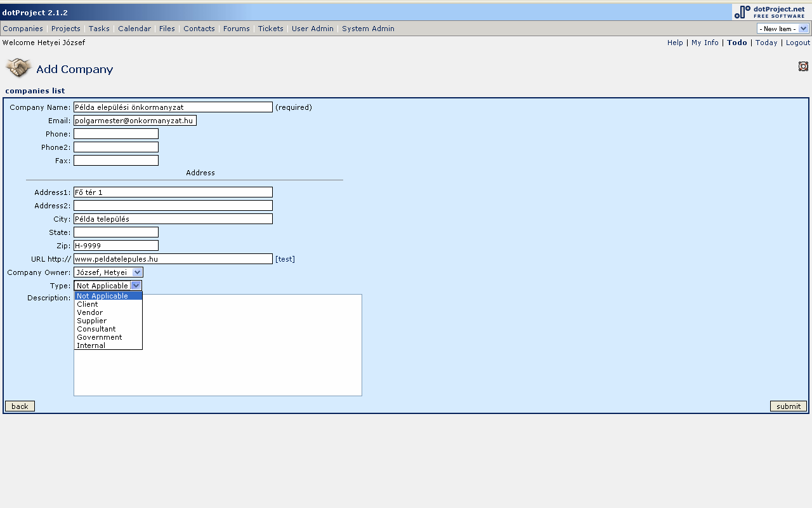Click the [test] URL link
The width and height of the screenshot is (812, 508).
(x=285, y=259)
